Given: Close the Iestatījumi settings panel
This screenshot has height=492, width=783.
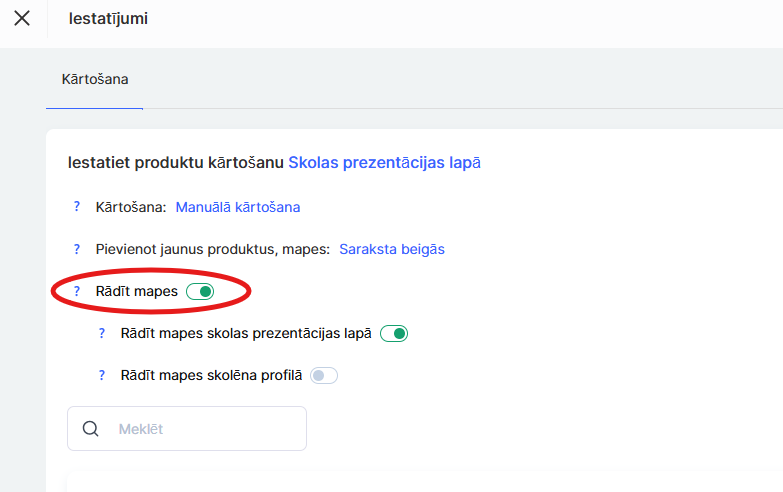Looking at the screenshot, I should click(22, 18).
